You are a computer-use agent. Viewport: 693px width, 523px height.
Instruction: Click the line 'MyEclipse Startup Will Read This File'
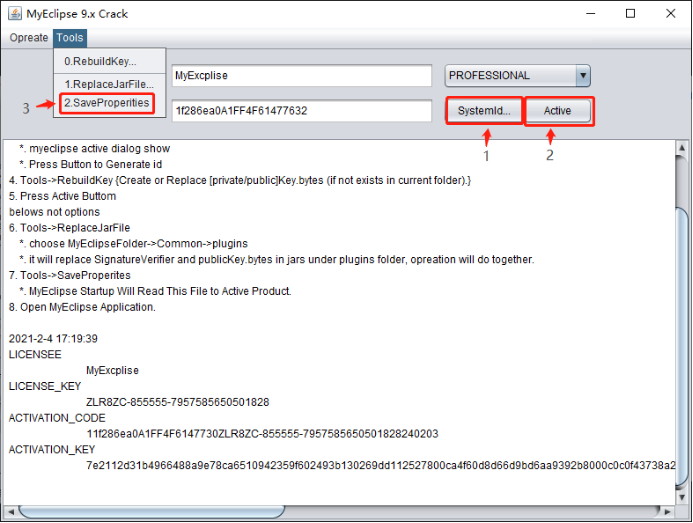pyautogui.click(x=155, y=291)
